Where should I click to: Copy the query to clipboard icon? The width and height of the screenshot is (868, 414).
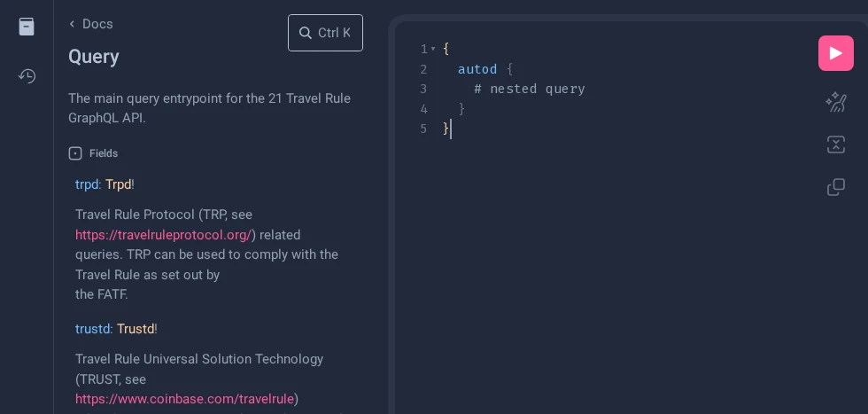pos(836,187)
